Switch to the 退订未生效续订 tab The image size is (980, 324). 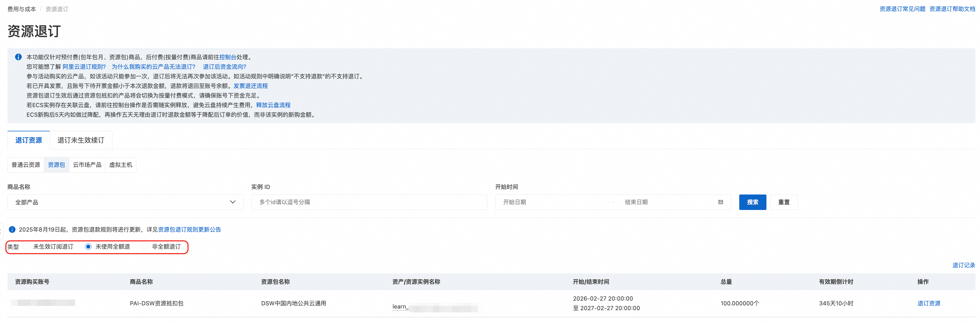81,140
